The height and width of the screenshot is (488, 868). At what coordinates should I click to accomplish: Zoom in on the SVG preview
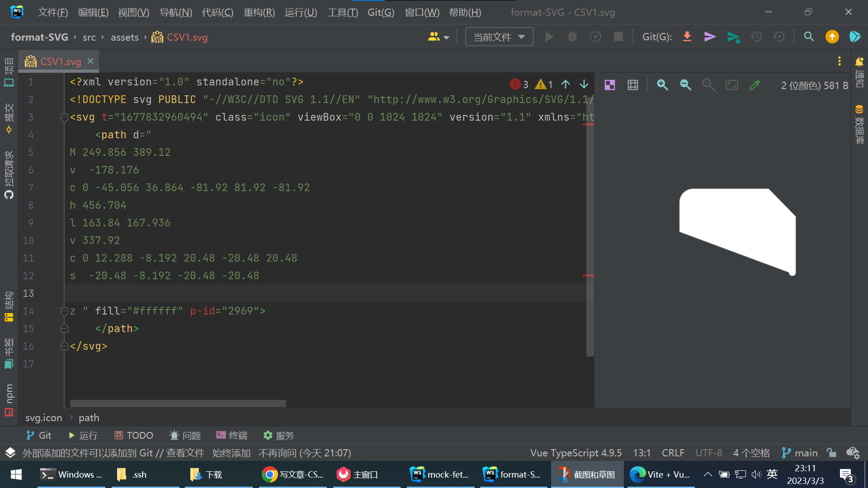click(662, 85)
